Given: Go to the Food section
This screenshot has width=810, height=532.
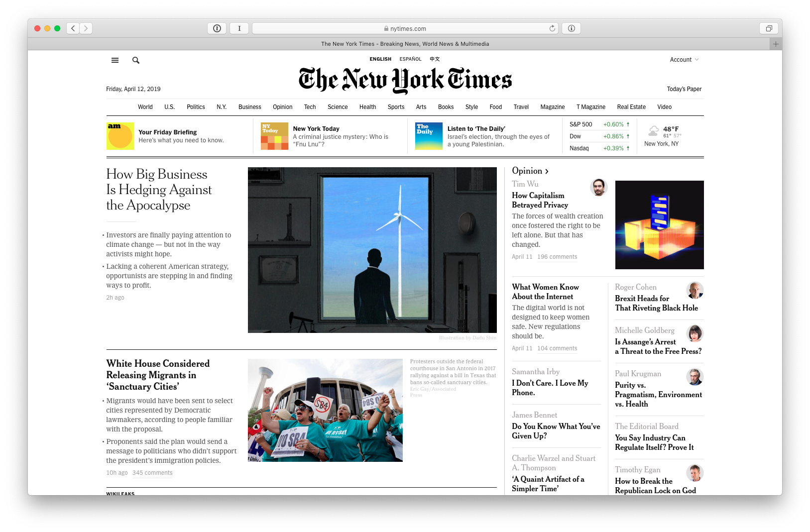Looking at the screenshot, I should 496,107.
